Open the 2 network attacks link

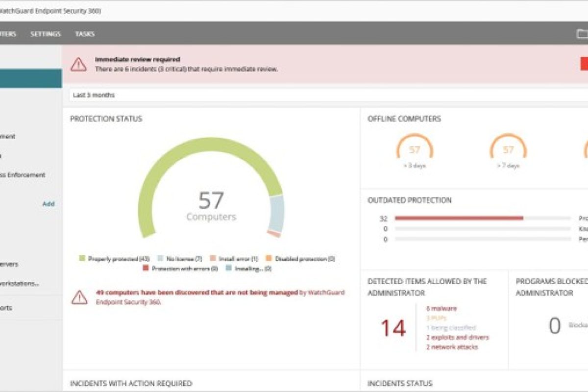452,347
